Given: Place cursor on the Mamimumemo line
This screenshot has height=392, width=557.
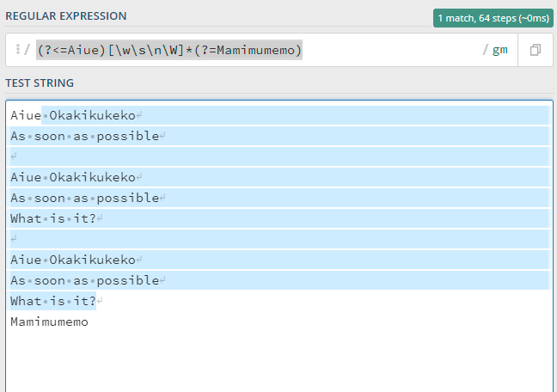Looking at the screenshot, I should [x=49, y=322].
